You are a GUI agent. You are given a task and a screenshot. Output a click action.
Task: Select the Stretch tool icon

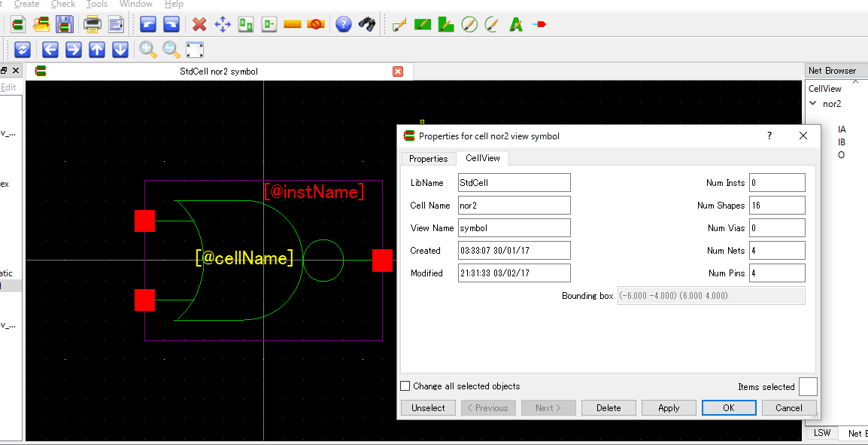(269, 24)
